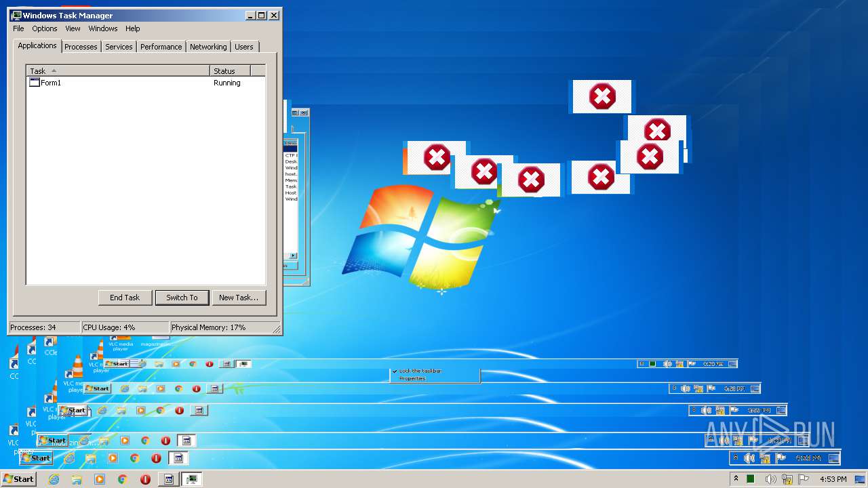The image size is (868, 488).
Task: Click the Task Manager title bar icon
Action: 16,15
